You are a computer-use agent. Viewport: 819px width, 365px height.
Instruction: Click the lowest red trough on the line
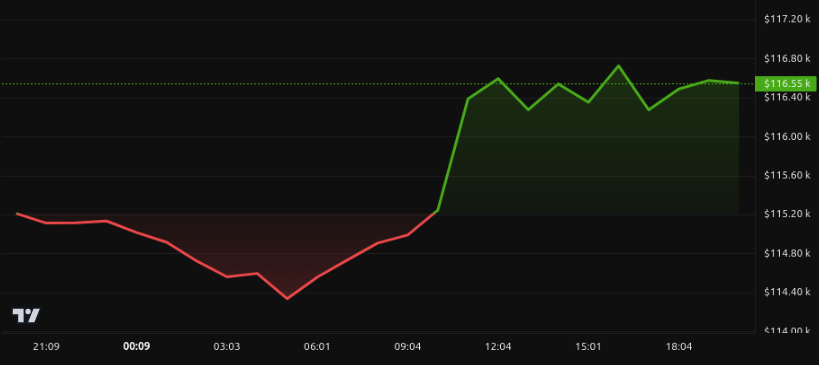287,299
